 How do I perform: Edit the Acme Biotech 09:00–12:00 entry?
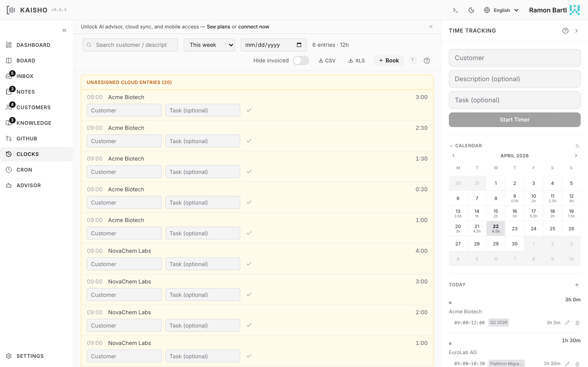(x=567, y=323)
